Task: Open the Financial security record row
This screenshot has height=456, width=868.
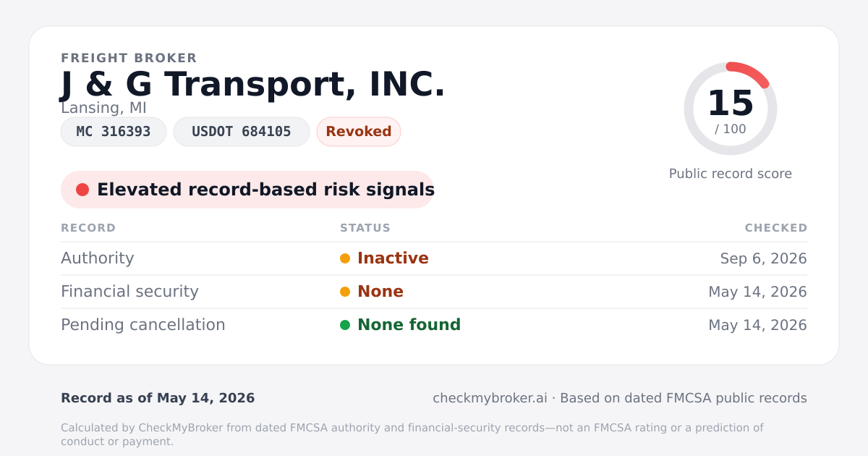Action: (x=434, y=292)
